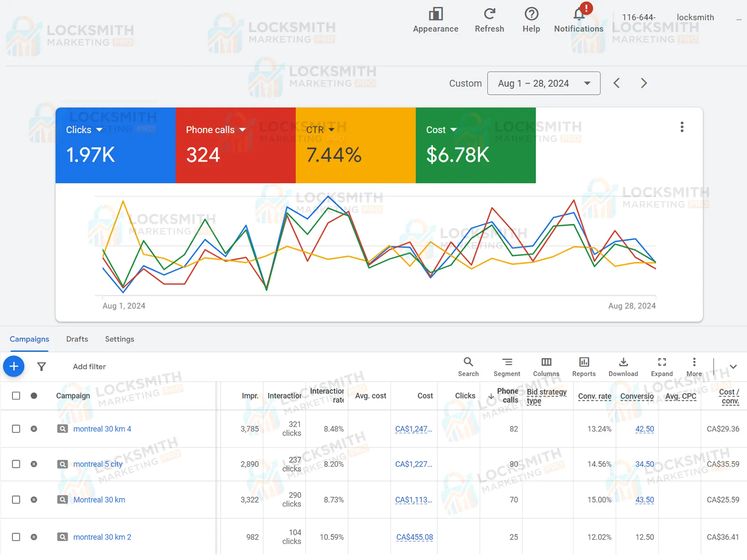Select the header checkbox above the campaign list
The height and width of the screenshot is (560, 747).
(x=16, y=395)
